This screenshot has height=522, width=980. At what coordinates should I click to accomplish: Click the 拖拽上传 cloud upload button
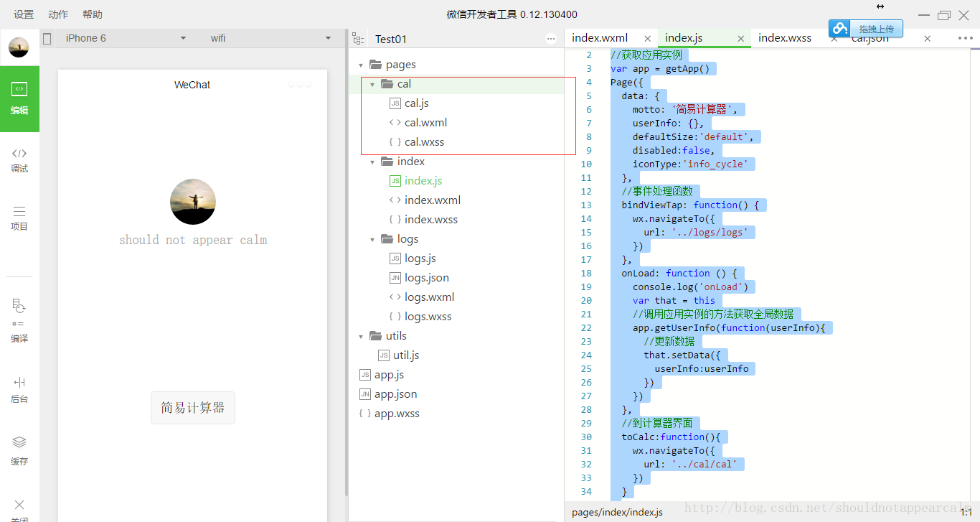click(x=866, y=29)
